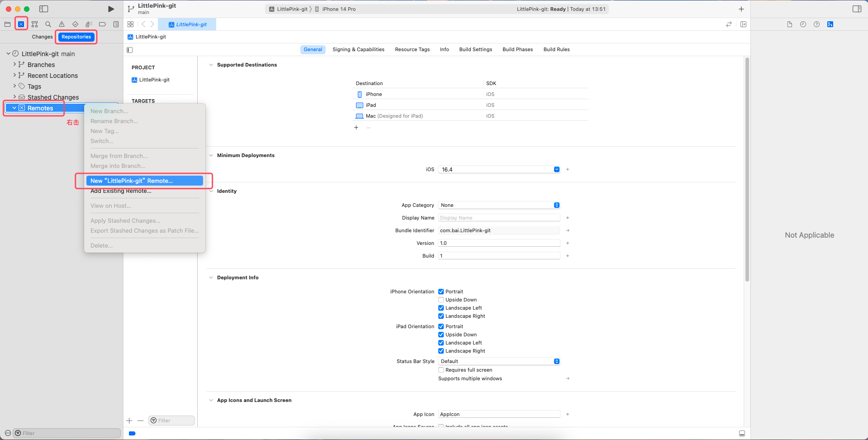Show the History inspector clock icon
This screenshot has height=440, width=868.
click(803, 24)
